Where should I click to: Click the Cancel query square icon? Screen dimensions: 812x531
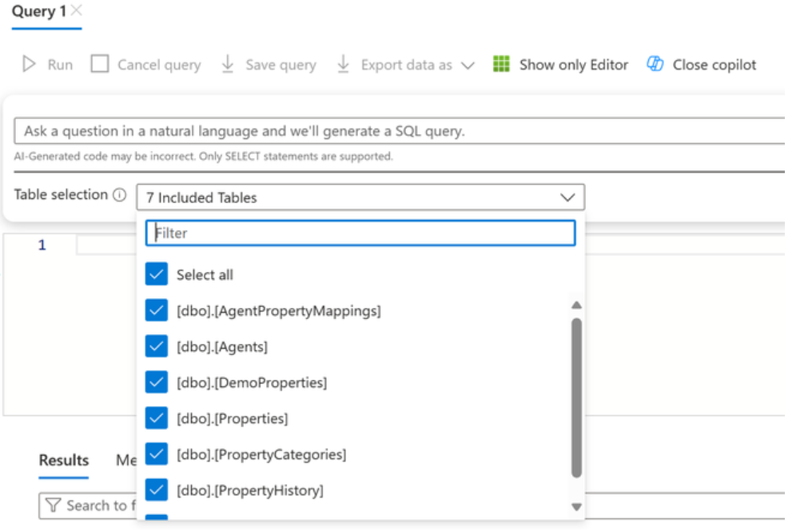pyautogui.click(x=99, y=65)
